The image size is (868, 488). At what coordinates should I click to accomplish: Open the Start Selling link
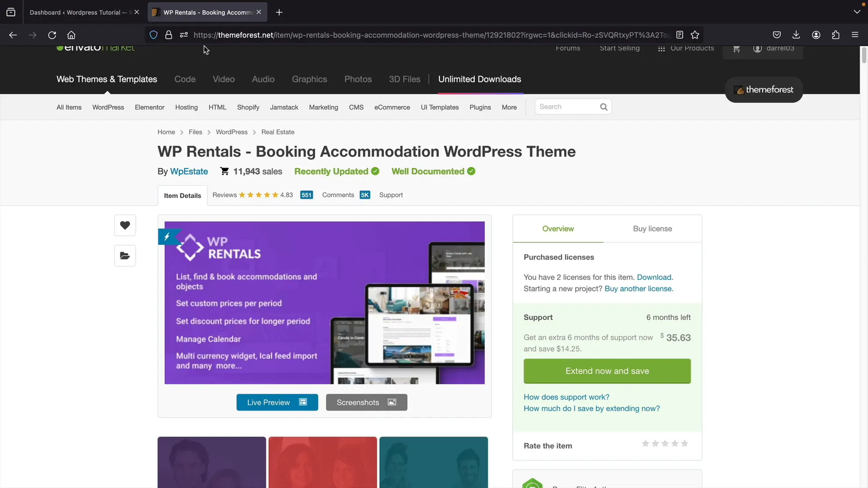pos(620,48)
